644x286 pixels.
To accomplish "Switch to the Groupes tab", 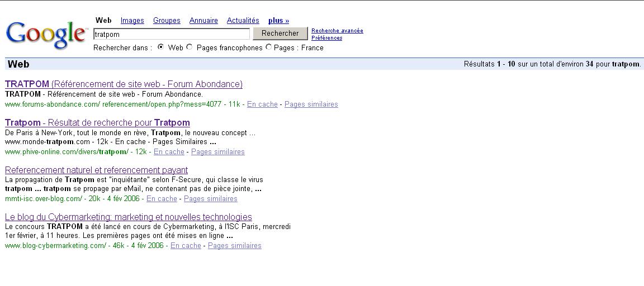I will tap(167, 21).
